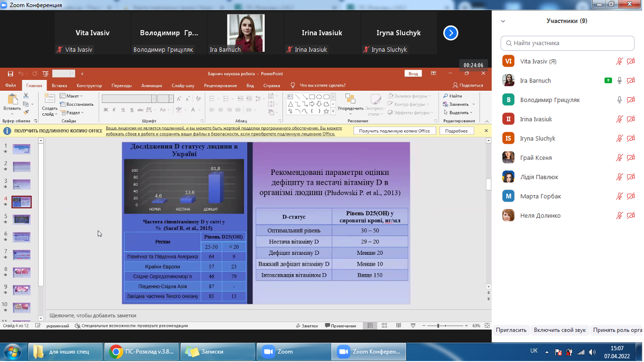Click the Paste (Вставить) icon in ribbon

[x=12, y=101]
